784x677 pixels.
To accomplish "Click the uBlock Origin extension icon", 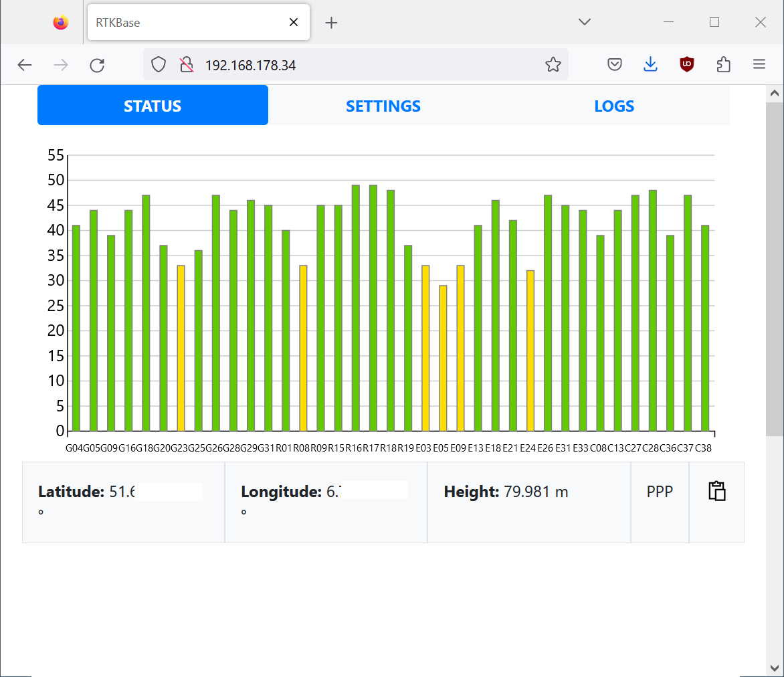I will pos(686,65).
